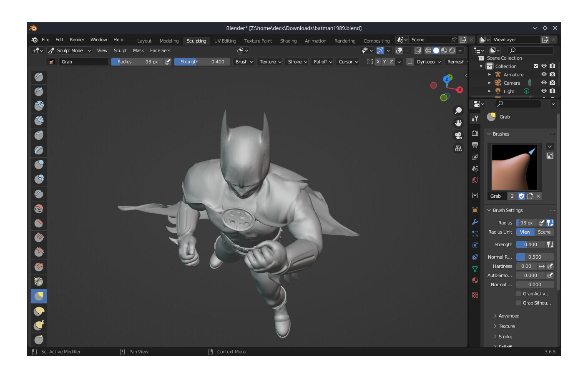This screenshot has height=388, width=588.
Task: Open the Brush dropdown in header
Action: pyautogui.click(x=244, y=62)
